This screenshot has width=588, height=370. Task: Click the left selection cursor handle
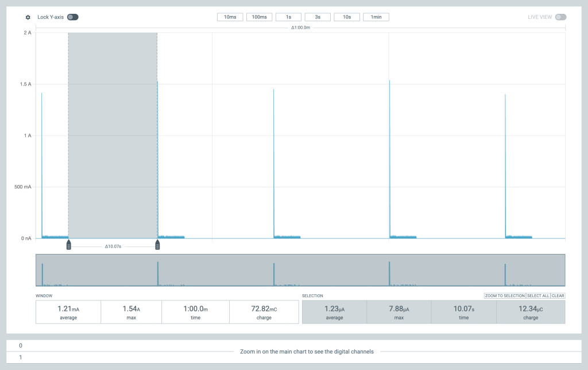point(69,246)
